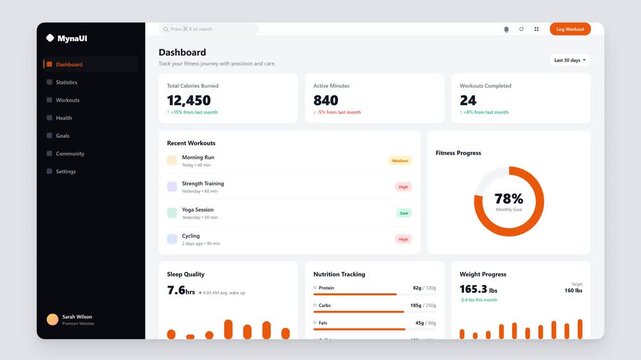Click the Weight Progress heading

tap(483, 274)
